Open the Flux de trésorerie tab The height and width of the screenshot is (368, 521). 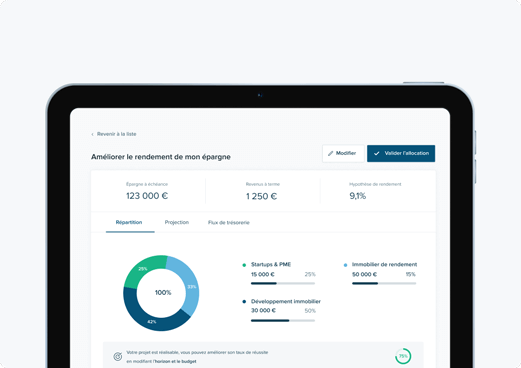tap(229, 222)
